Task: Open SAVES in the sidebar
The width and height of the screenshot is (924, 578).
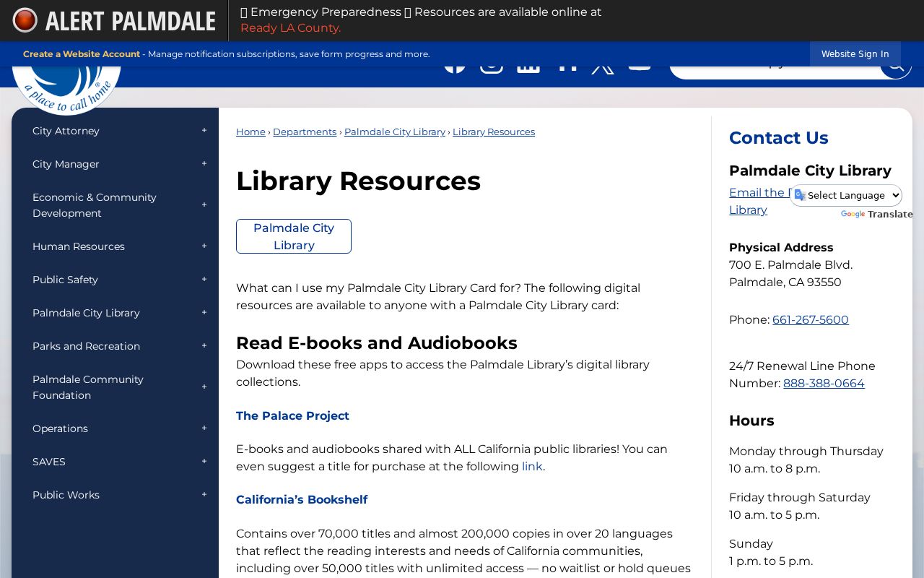Action: pyautogui.click(x=49, y=462)
